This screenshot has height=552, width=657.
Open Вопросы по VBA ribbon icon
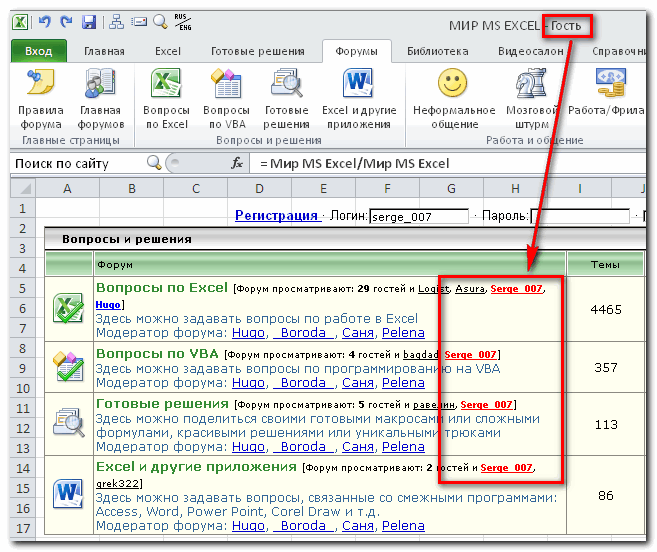(226, 83)
